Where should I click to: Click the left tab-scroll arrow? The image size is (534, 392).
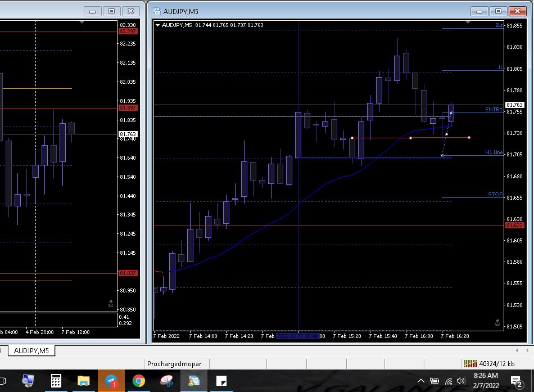[x=517, y=350]
